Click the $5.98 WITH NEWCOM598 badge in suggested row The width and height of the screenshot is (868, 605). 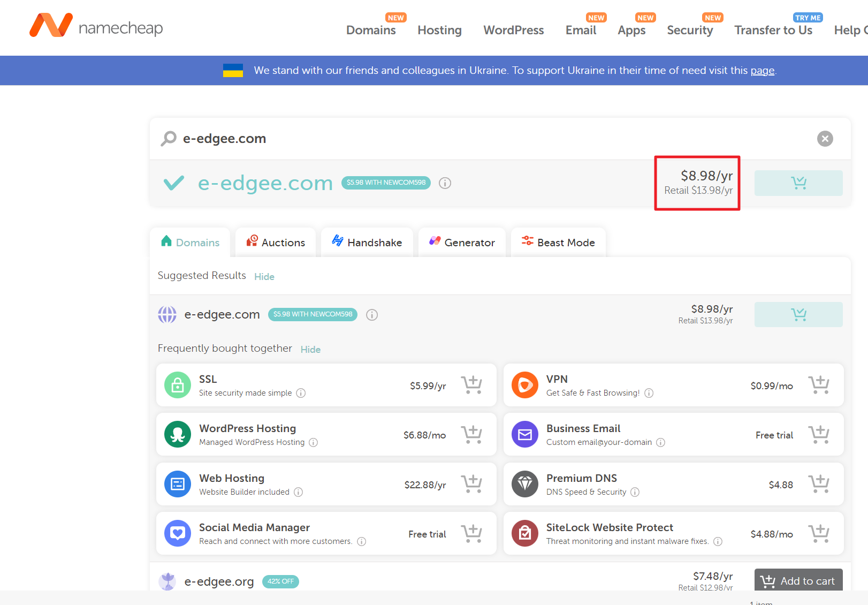pos(313,314)
